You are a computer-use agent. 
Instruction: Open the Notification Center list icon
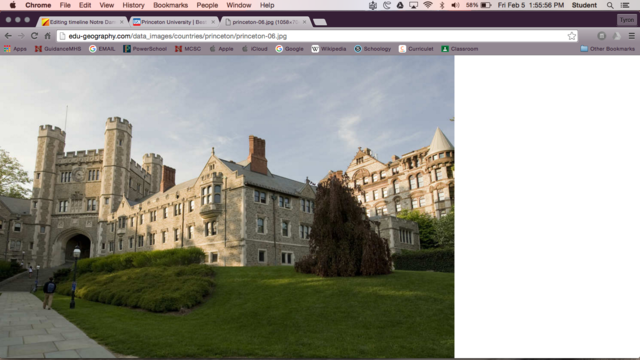click(625, 5)
